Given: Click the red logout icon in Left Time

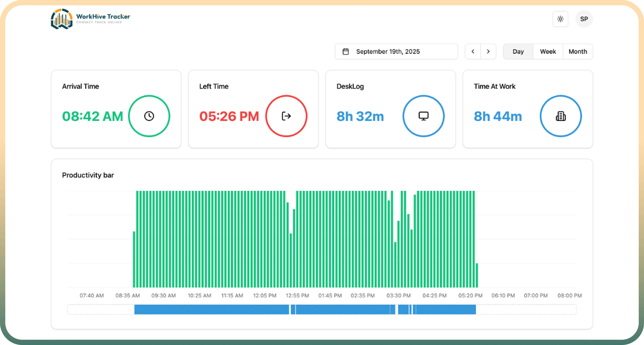Looking at the screenshot, I should [x=286, y=116].
